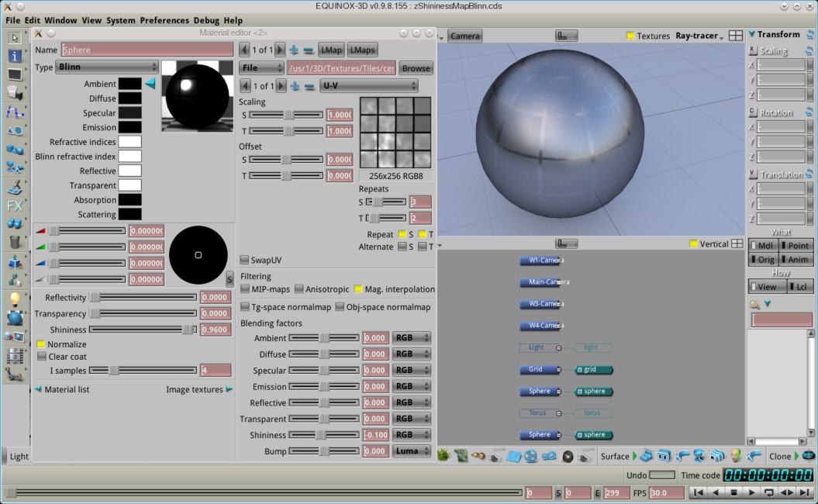Image resolution: width=818 pixels, height=504 pixels.
Task: Click the head model icon in bottom toolbar
Action: (736, 456)
